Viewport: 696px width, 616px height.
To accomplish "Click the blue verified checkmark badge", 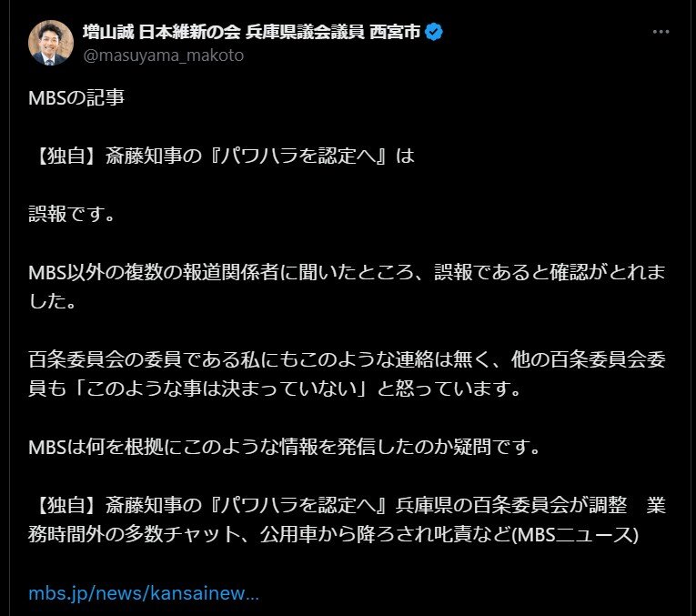I will (434, 32).
